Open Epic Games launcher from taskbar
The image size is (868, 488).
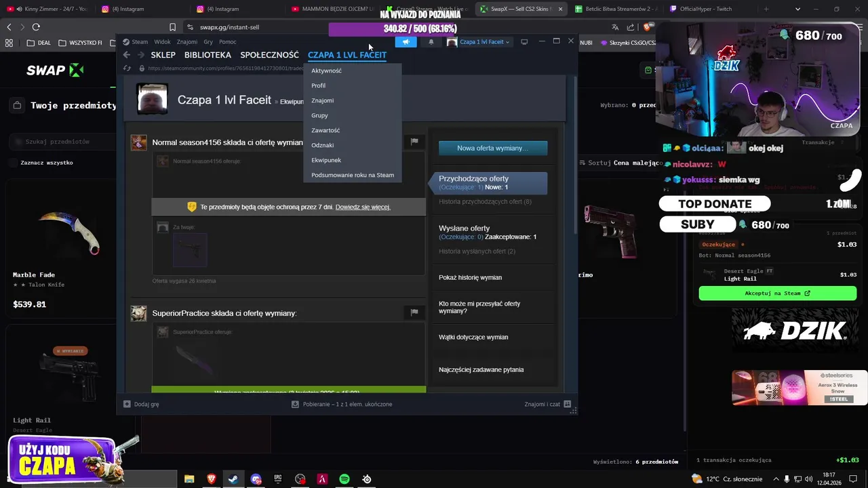pyautogui.click(x=278, y=479)
